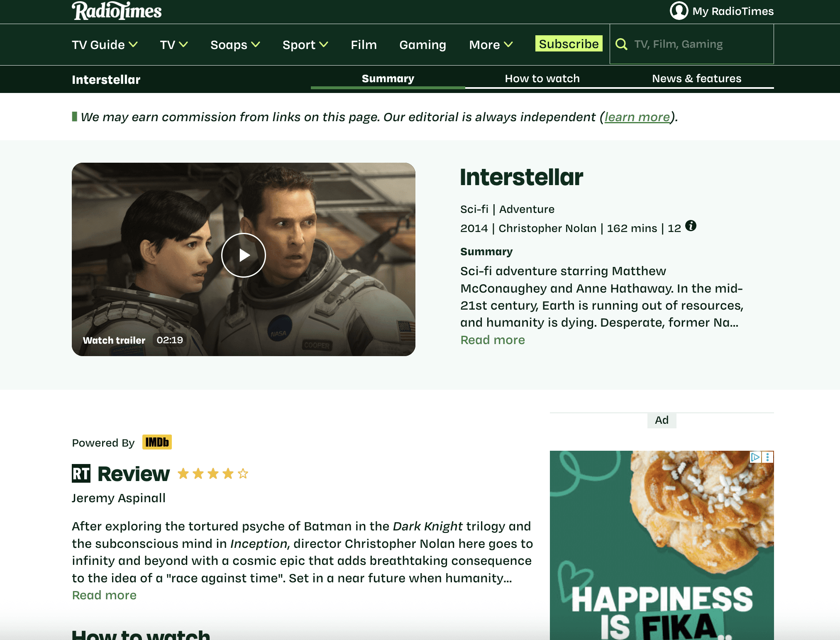
Task: Follow the learn more link
Action: (x=637, y=117)
